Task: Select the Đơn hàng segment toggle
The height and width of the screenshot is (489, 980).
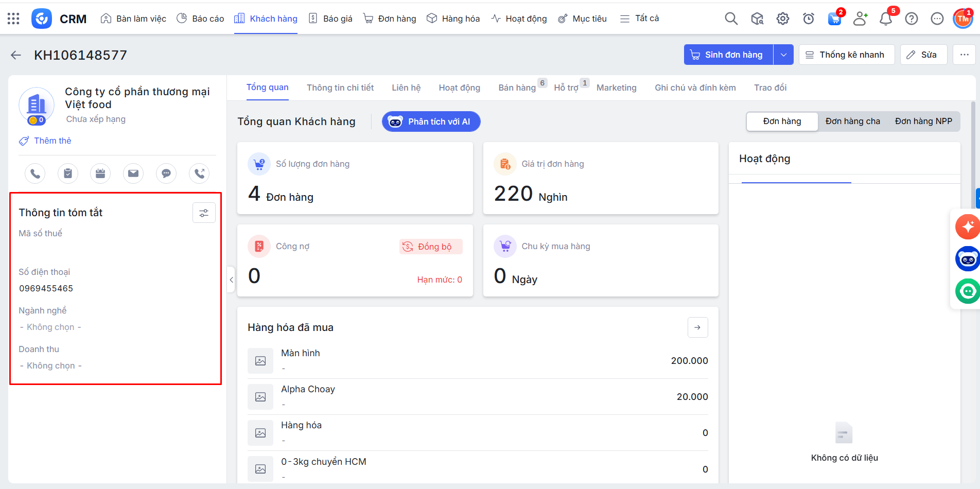Action: (x=782, y=121)
